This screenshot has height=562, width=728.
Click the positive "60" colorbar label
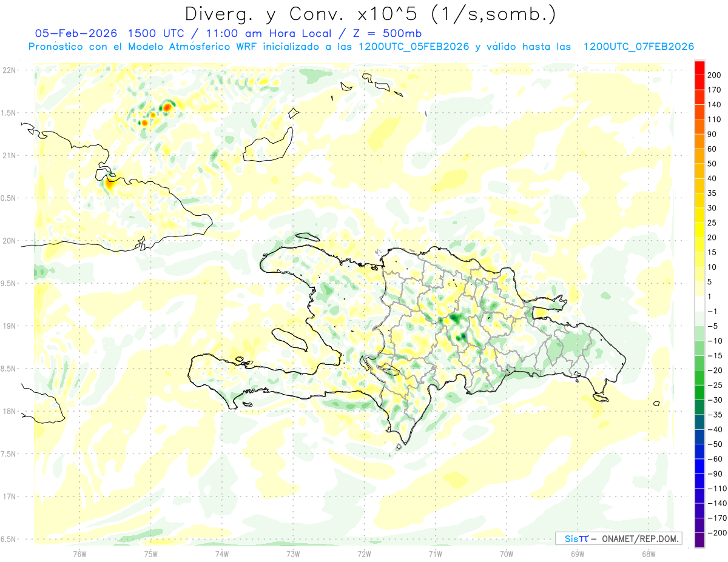(x=713, y=149)
